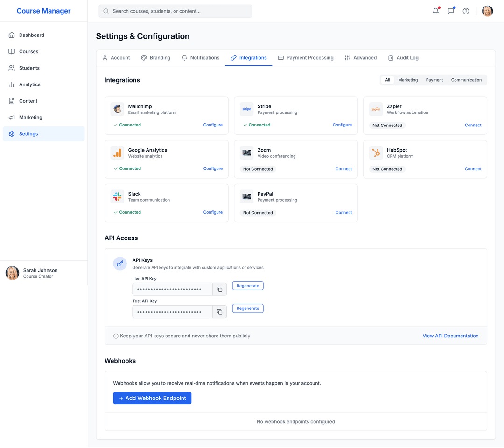Show only Communication integrations
This screenshot has height=448, width=504.
466,80
